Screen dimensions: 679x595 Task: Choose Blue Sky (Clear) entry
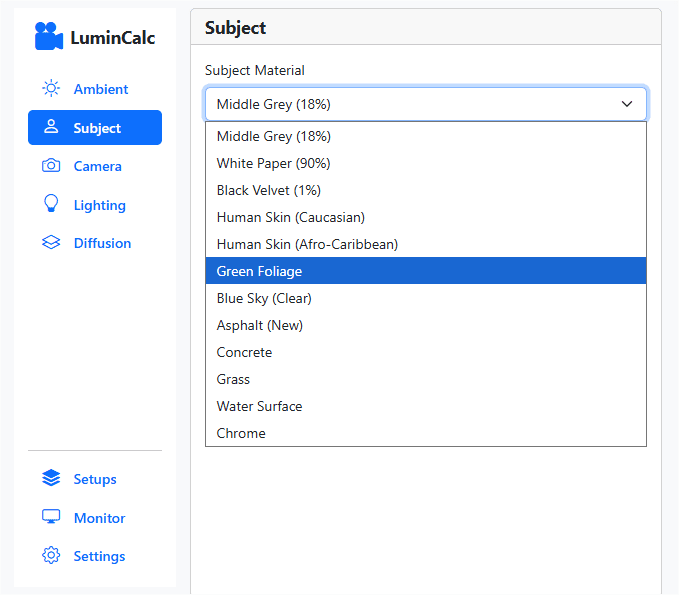(426, 298)
